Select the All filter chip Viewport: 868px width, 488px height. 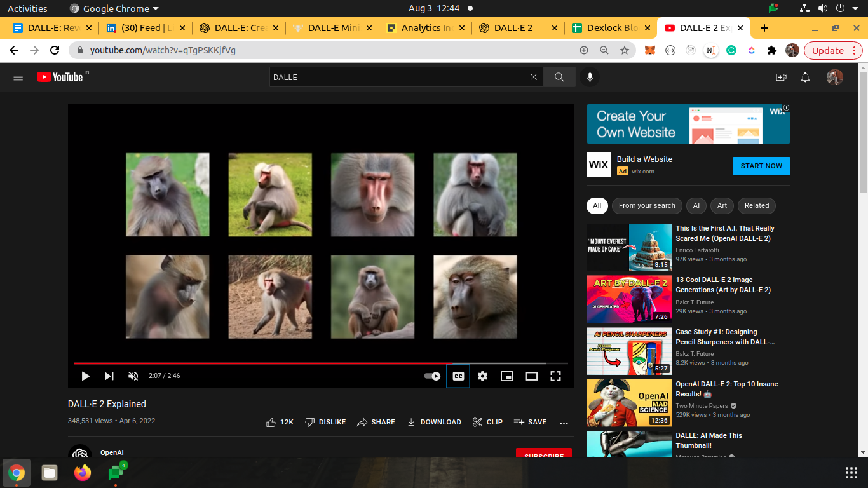coord(597,205)
